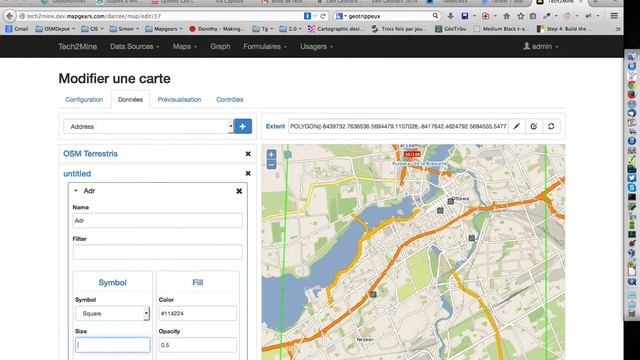The width and height of the screenshot is (640, 360).
Task: Open the Mapgears bookmarks folder
Action: click(164, 29)
